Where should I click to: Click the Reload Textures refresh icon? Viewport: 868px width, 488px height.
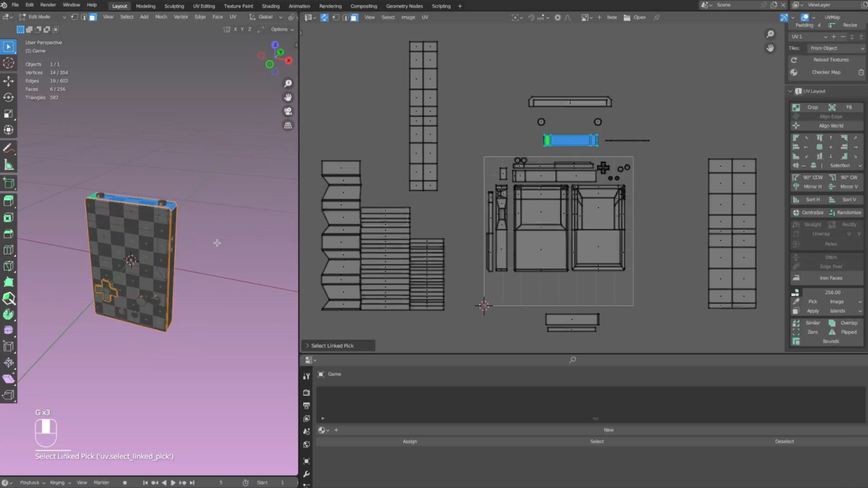pos(794,60)
